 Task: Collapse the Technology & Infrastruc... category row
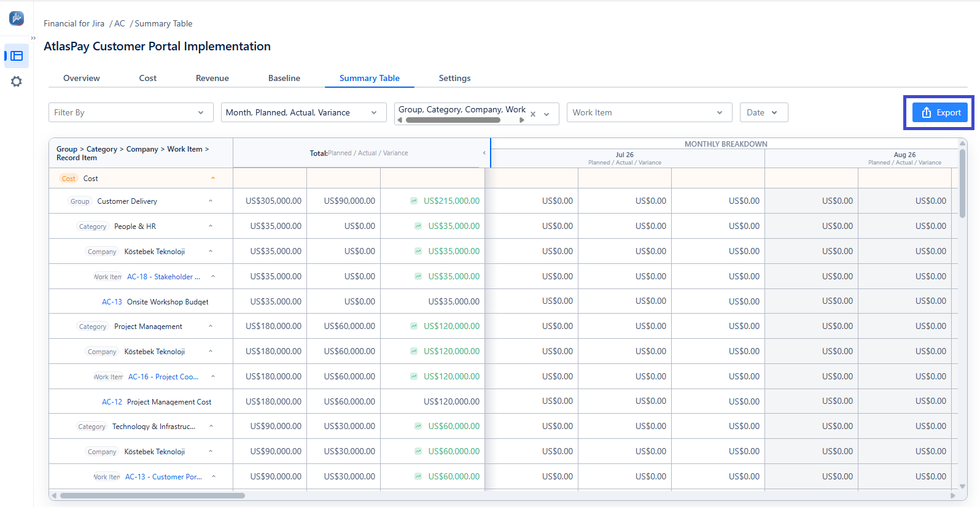tap(211, 427)
